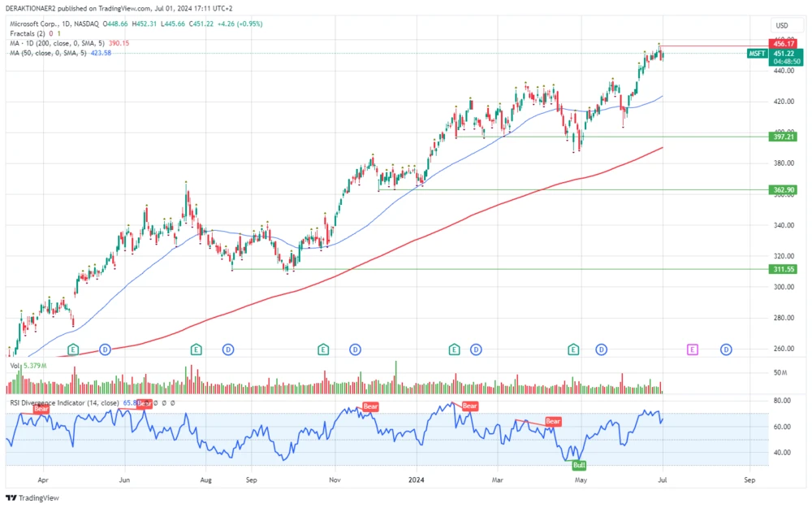The image size is (812, 508).
Task: Click the "Jul" label on the date axis
Action: tap(663, 480)
